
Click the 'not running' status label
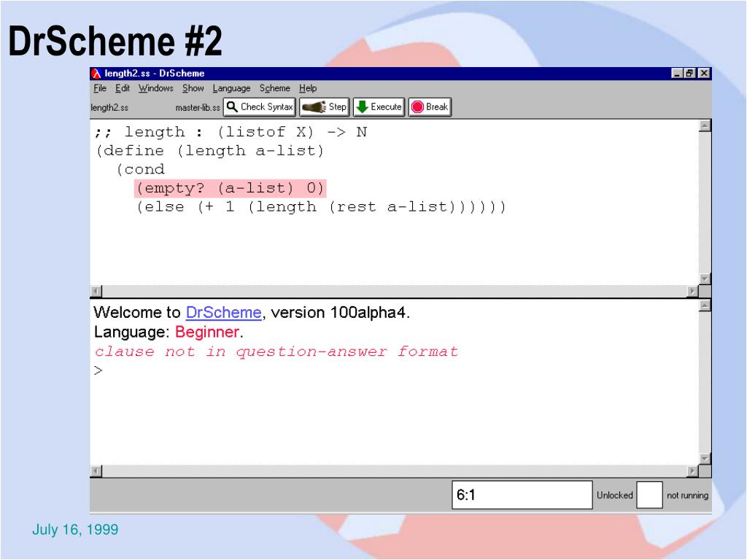[x=687, y=495]
